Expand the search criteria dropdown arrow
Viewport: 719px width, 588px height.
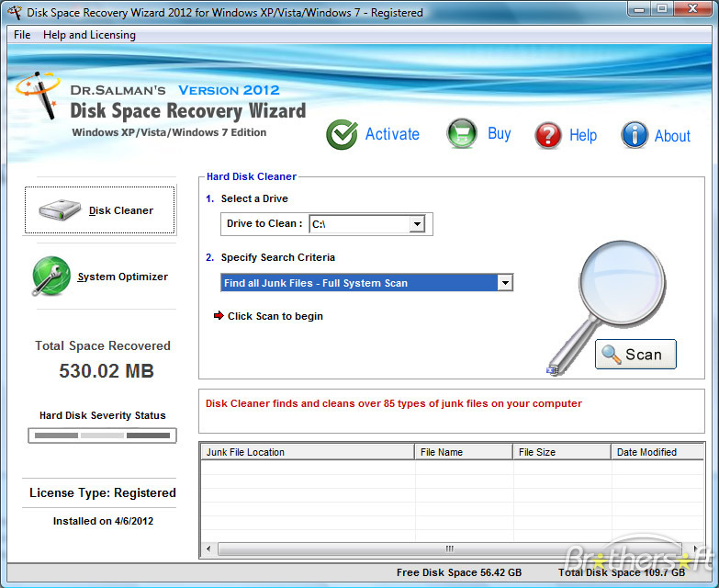pyautogui.click(x=505, y=283)
